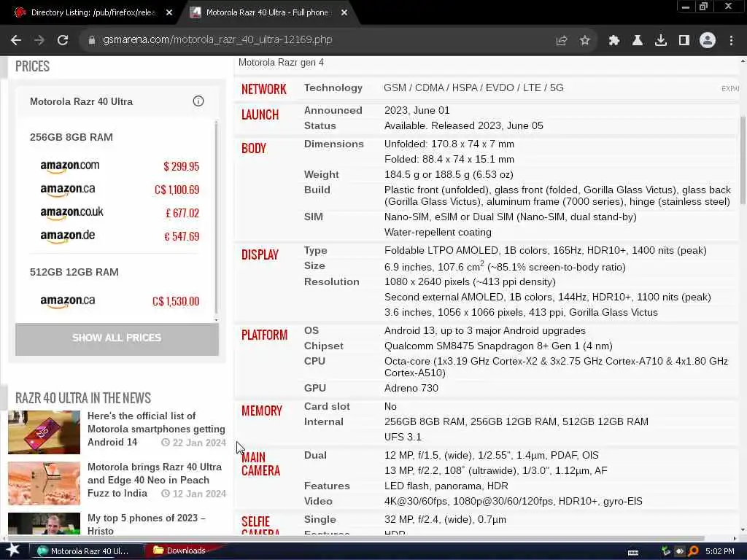The image size is (747, 560).
Task: Click the GPU spec label
Action: click(x=315, y=388)
